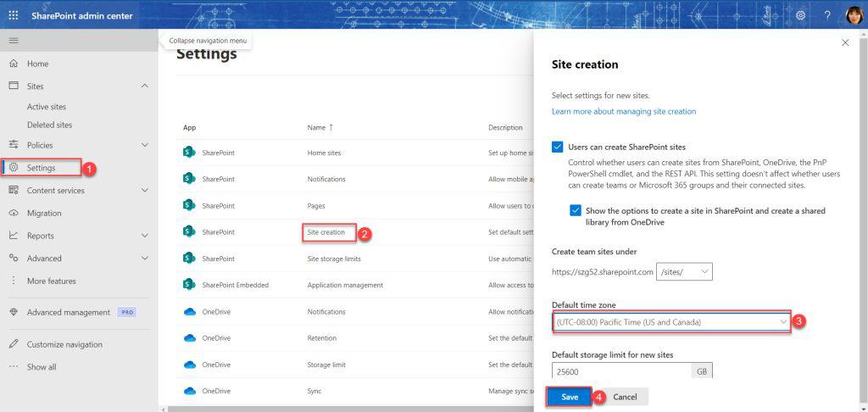This screenshot has height=412, width=868.
Task: Open the settings gear in top header
Action: point(800,15)
